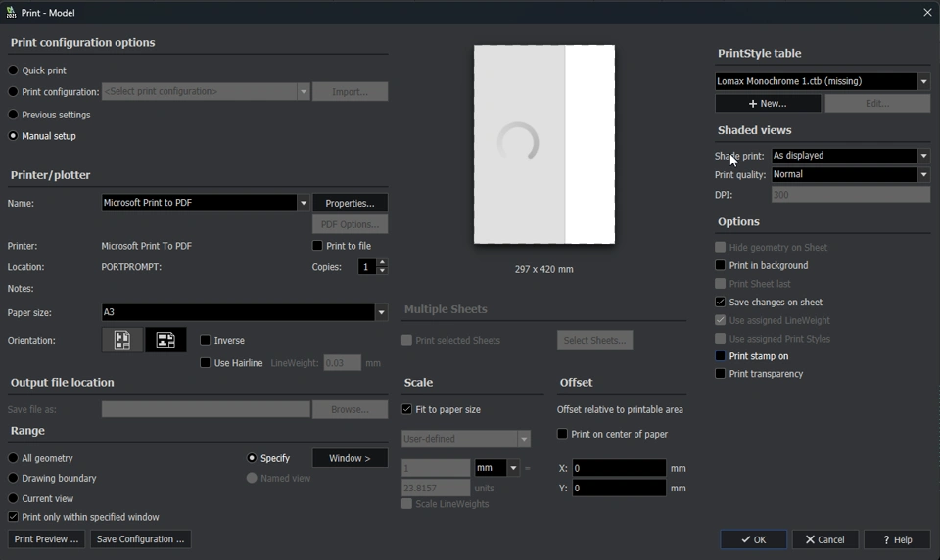Open Paper size A3 dropdown
The image size is (940, 560).
click(381, 312)
